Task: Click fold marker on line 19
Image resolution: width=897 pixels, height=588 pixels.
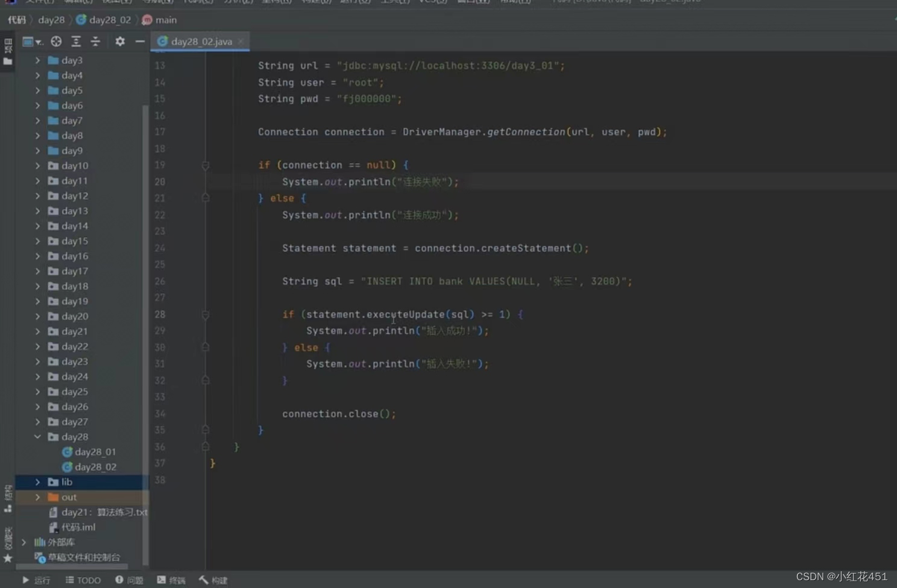Action: click(x=205, y=165)
